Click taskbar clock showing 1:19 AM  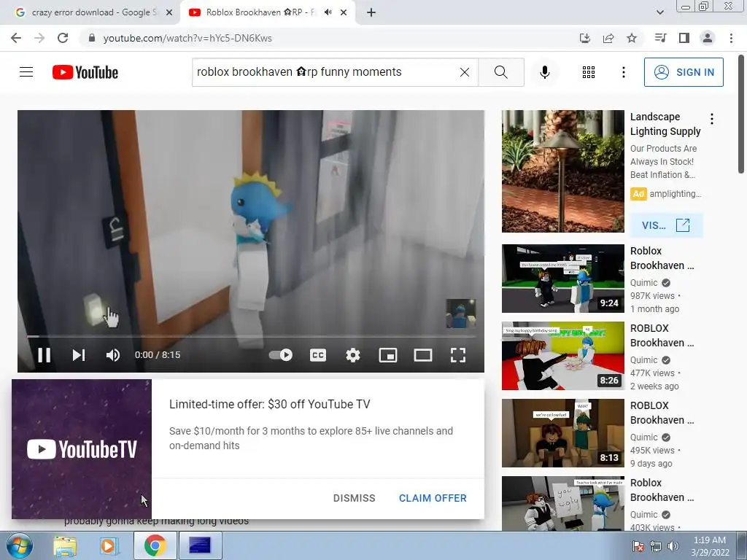[x=710, y=546]
